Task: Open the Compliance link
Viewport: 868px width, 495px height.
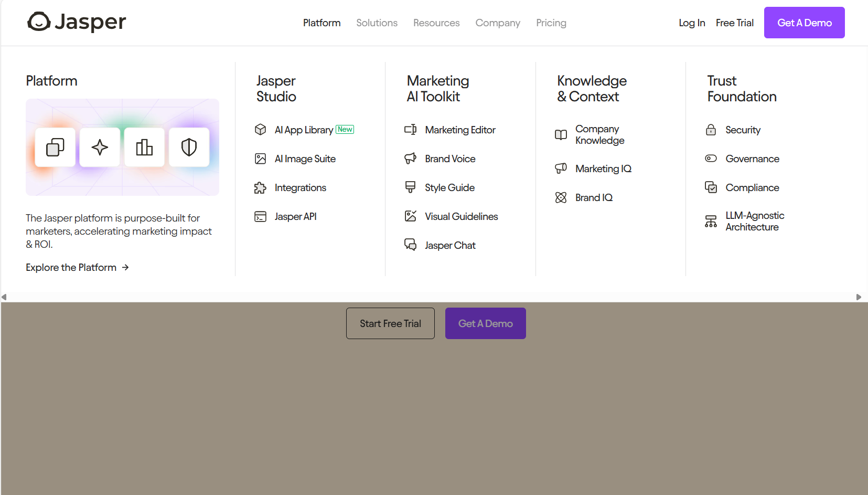Action: coord(752,187)
